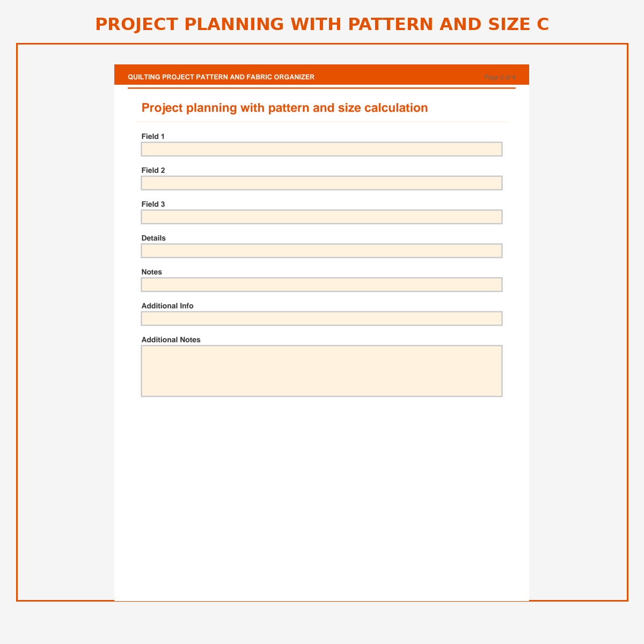
Task: Click the "Field 1" label text
Action: pos(153,136)
